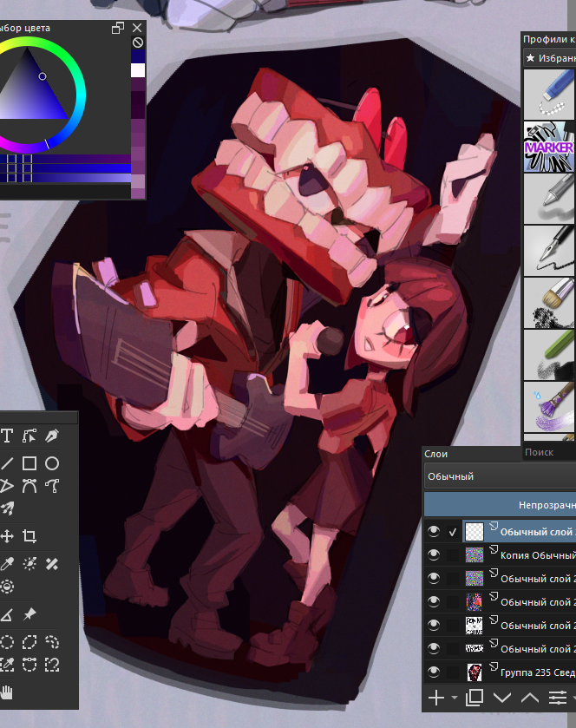This screenshot has width=576, height=728.
Task: Select the Crop tool
Action: tap(29, 537)
